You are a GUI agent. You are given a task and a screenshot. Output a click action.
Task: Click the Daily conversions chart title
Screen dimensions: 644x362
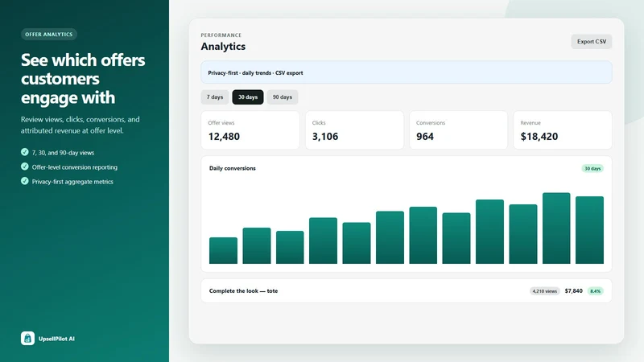click(233, 168)
